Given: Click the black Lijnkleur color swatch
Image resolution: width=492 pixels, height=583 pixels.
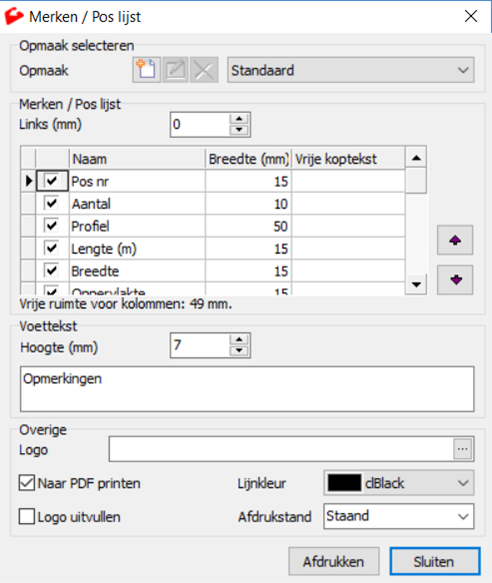Looking at the screenshot, I should click(344, 483).
